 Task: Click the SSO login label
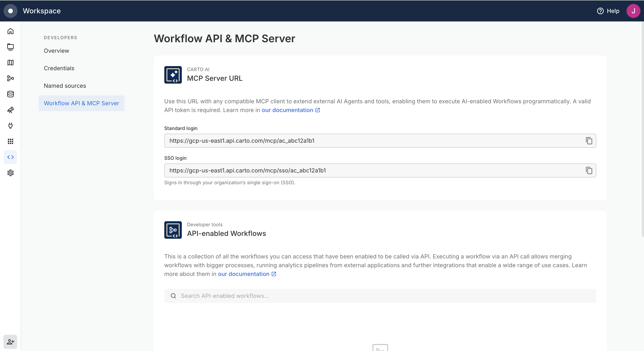coord(175,158)
